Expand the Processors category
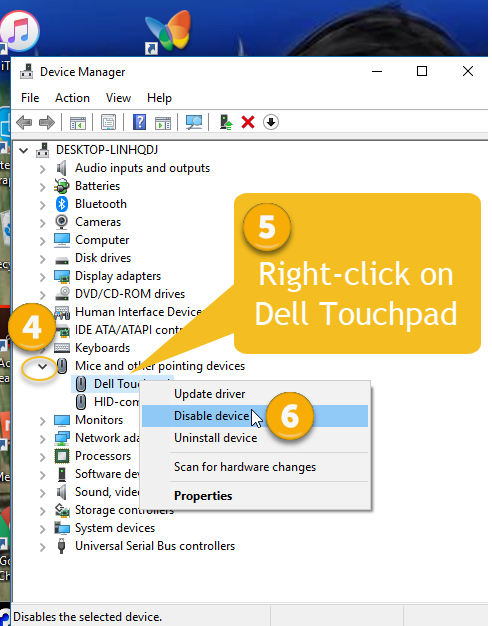This screenshot has width=492, height=626. tap(42, 457)
